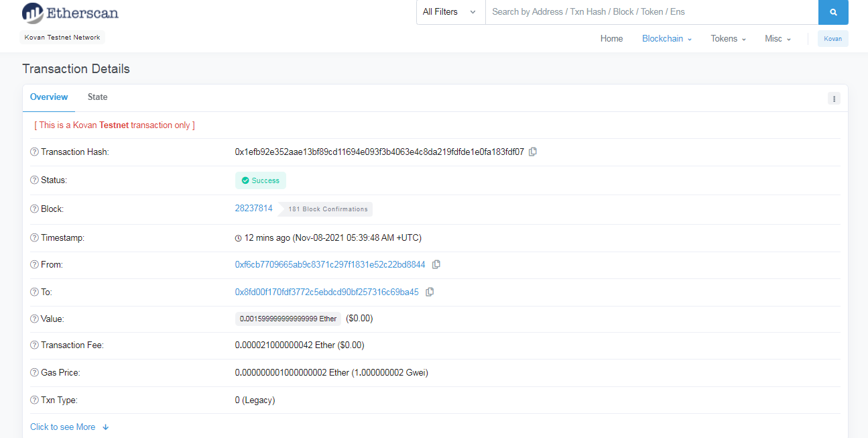
Task: Switch to the Overview tab
Action: point(49,97)
